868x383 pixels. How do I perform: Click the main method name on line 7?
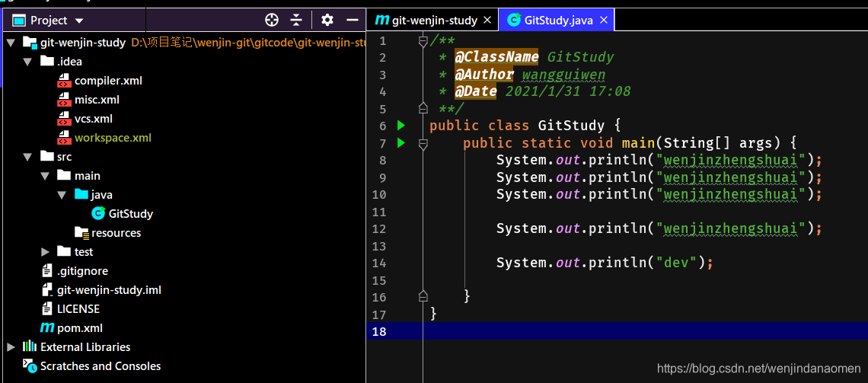(x=638, y=143)
